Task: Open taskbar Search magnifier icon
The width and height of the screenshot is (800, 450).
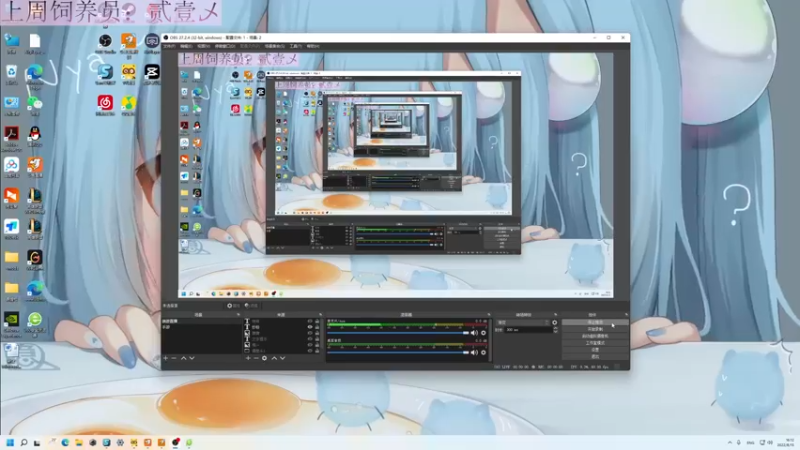Action: (x=23, y=443)
